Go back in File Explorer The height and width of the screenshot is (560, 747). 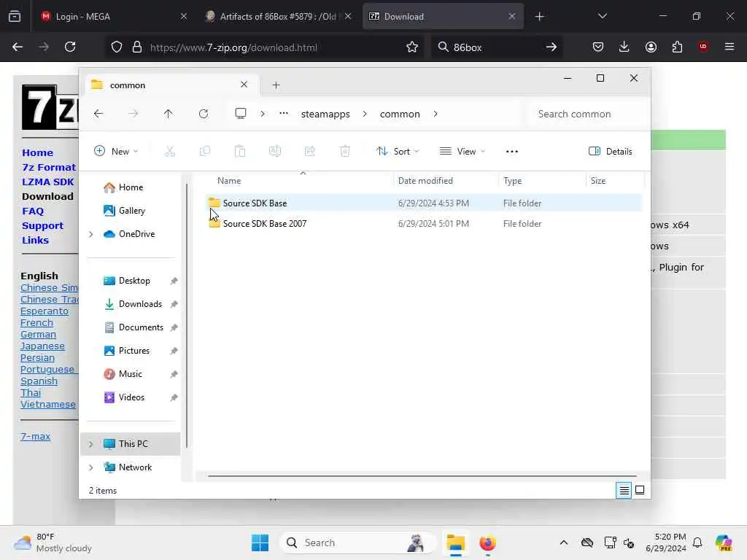[98, 114]
